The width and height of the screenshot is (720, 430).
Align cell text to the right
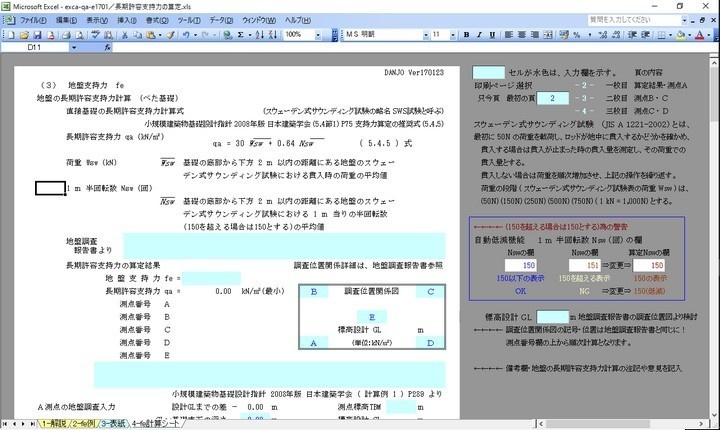[x=534, y=35]
